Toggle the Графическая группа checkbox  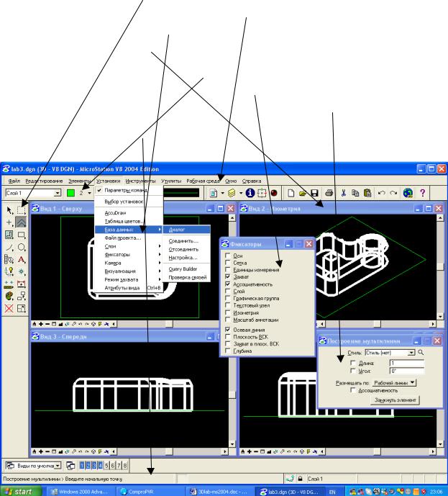227,298
